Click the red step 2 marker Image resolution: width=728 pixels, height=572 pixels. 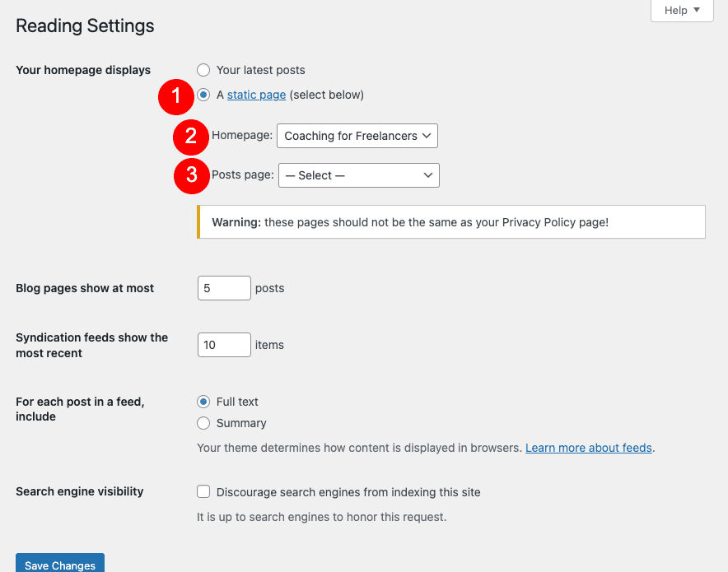point(190,136)
